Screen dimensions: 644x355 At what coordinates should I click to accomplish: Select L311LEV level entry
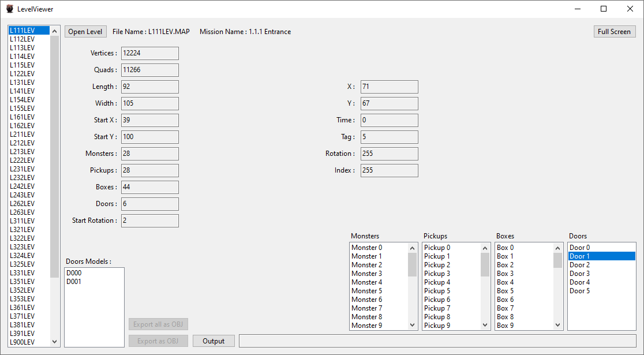pos(29,221)
